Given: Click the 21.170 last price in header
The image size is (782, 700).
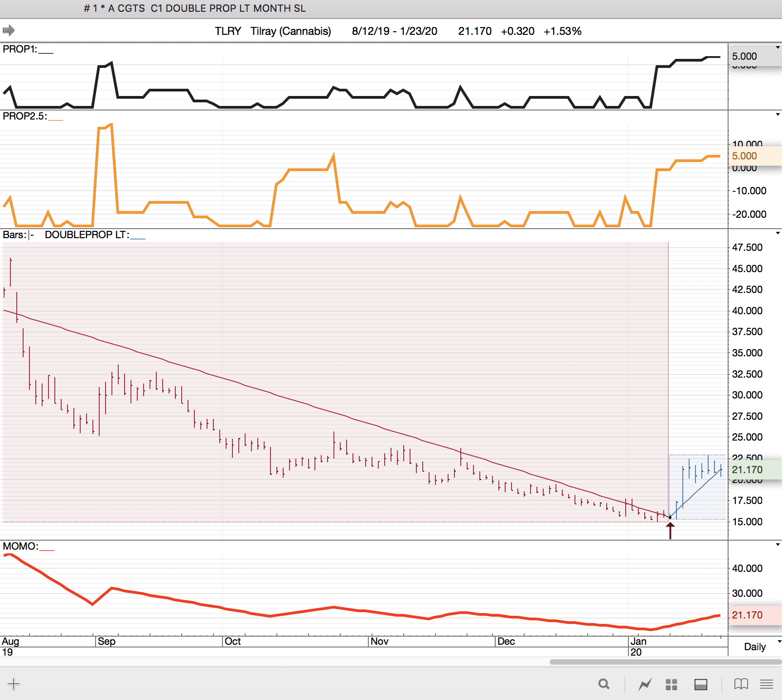Looking at the screenshot, I should (x=475, y=31).
